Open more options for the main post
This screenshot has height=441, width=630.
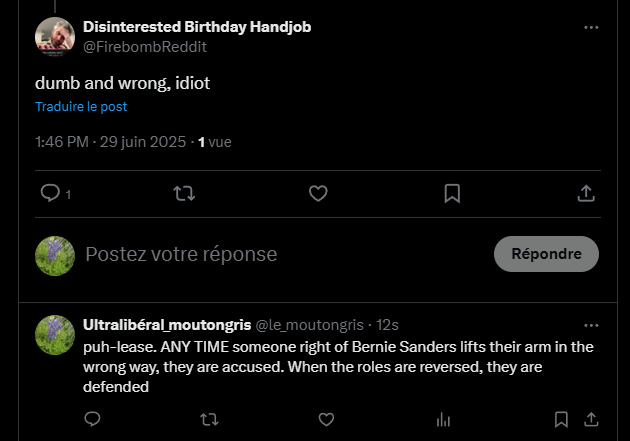[591, 27]
